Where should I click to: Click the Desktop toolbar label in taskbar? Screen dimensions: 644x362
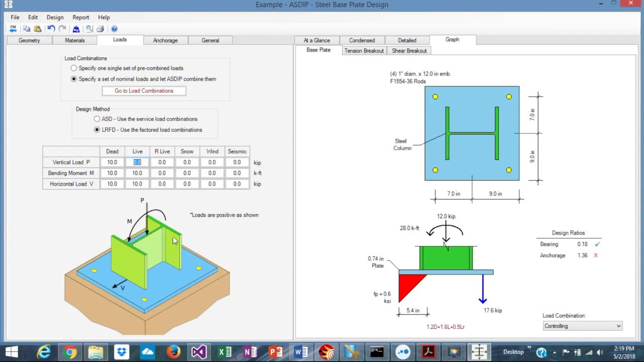pyautogui.click(x=514, y=352)
